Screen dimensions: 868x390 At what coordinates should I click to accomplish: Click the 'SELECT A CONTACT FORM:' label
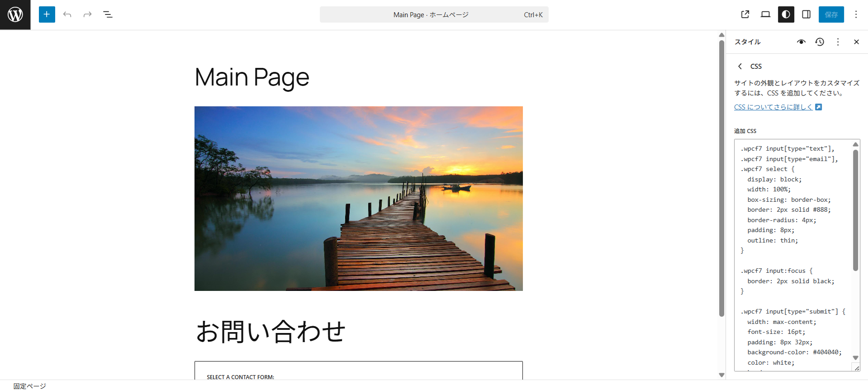click(x=240, y=377)
